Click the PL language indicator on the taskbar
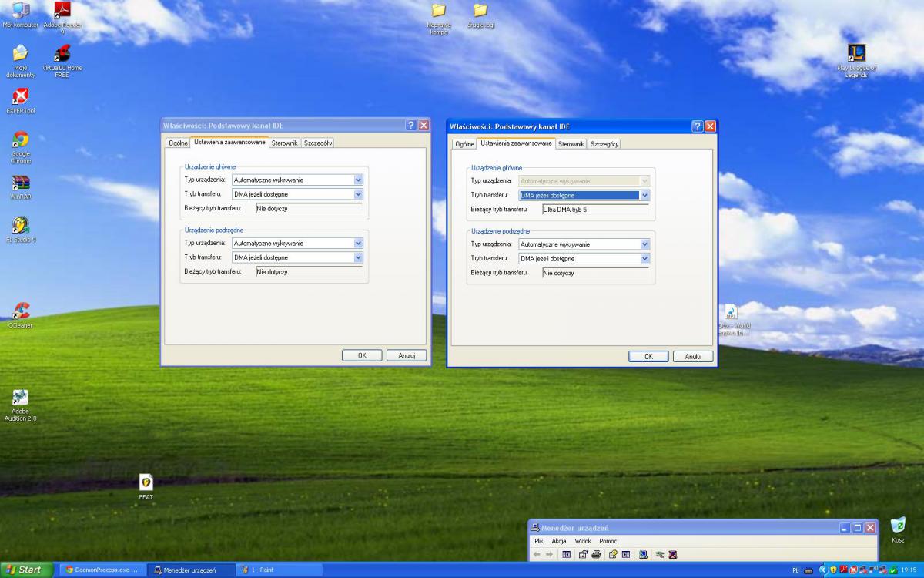Screen dimensions: 924x578 795,570
